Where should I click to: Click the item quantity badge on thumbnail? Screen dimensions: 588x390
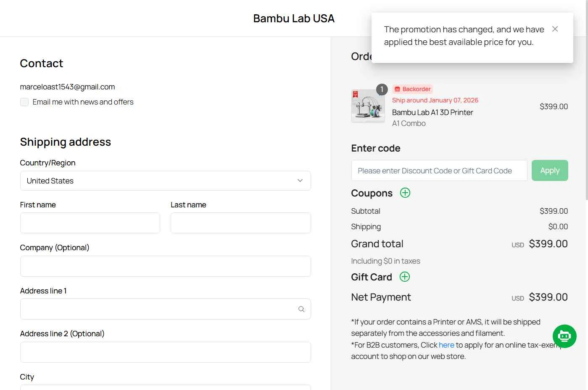point(382,89)
